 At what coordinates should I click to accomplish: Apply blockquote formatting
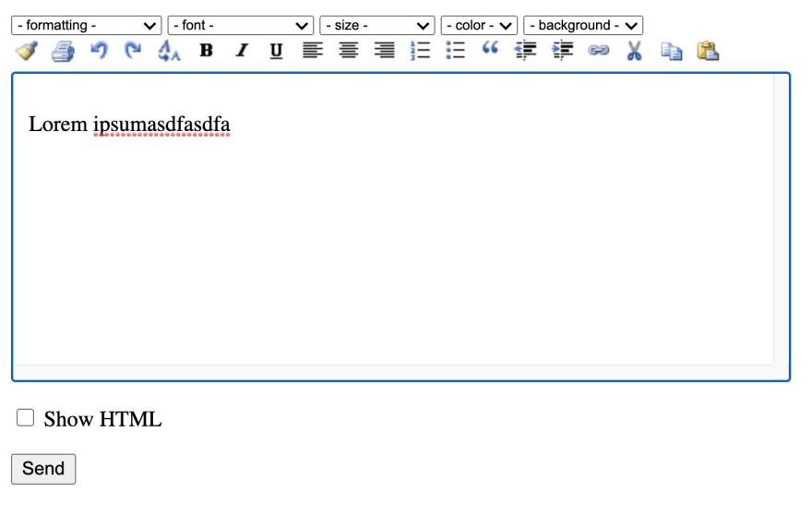click(490, 49)
